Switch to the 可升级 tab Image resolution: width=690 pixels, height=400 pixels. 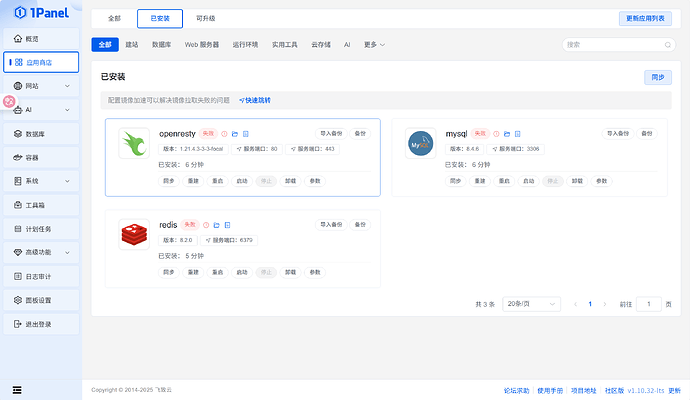click(x=206, y=18)
